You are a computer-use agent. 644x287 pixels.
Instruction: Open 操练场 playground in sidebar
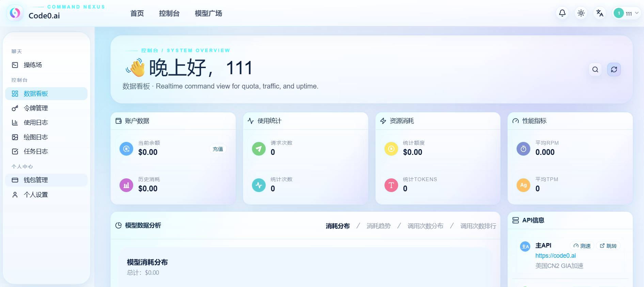tap(33, 65)
